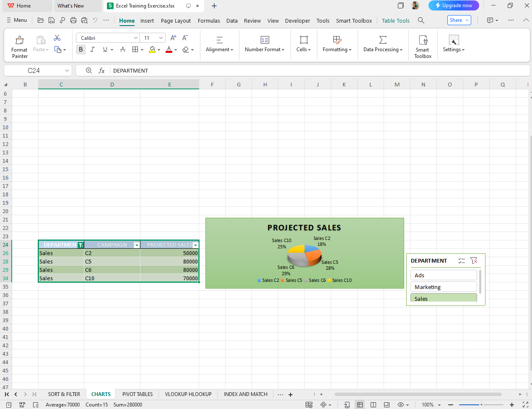Click the Undo arrow icon
This screenshot has height=409, width=532.
point(95,20)
